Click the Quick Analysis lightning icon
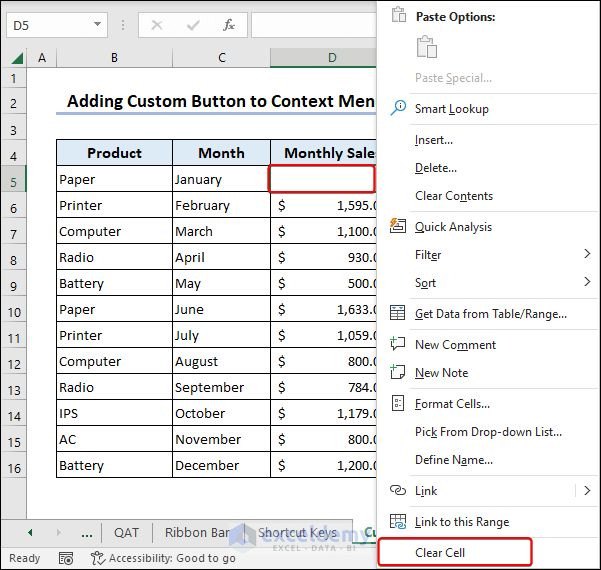This screenshot has height=570, width=601. [397, 226]
